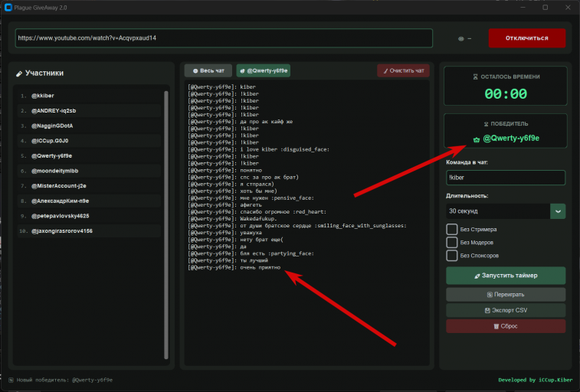580x392 pixels.
Task: Select participant @NagginGDotA
Action: [x=89, y=126]
